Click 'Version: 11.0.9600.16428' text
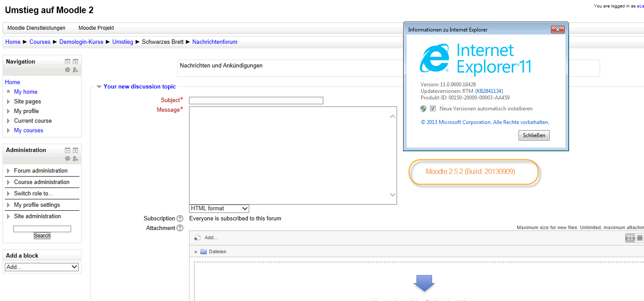 (x=448, y=85)
